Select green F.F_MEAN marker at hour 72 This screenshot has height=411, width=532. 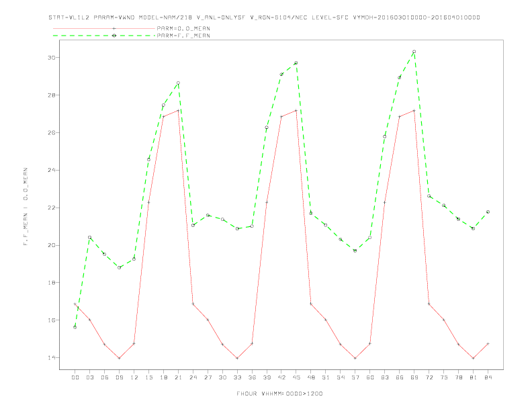click(429, 196)
